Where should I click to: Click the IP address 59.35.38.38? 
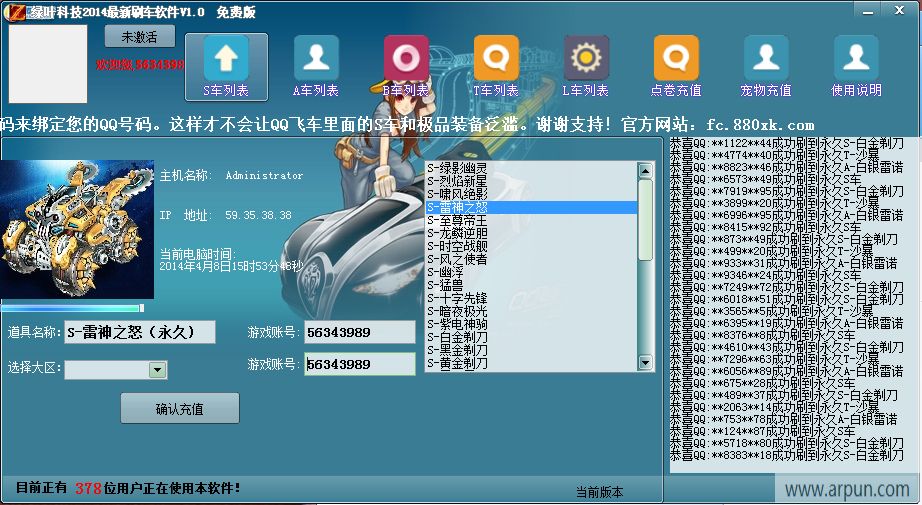click(x=259, y=215)
